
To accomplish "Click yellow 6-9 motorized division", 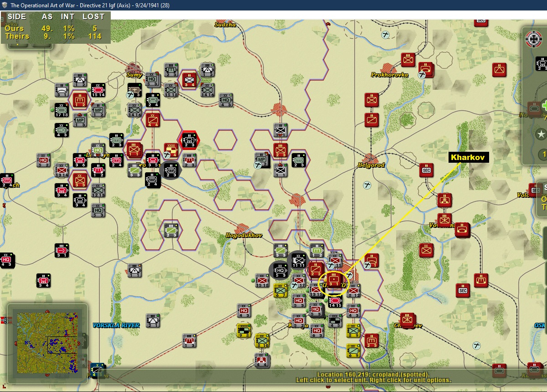I will point(353,351).
